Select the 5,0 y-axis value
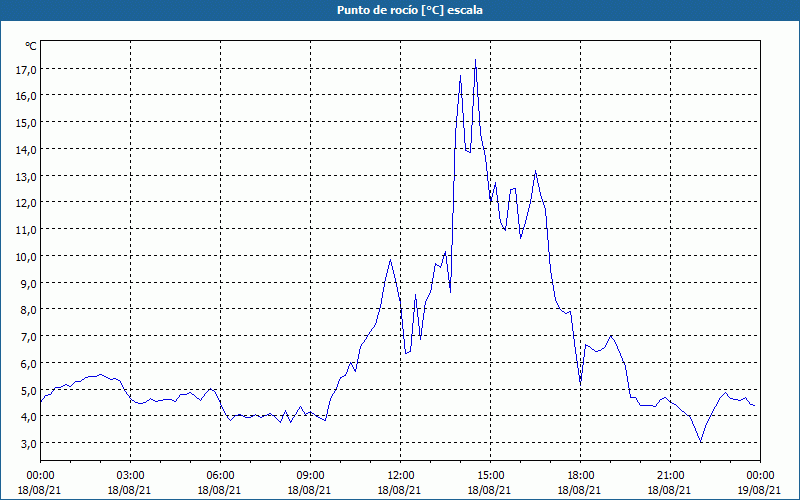800x500 pixels. pos(29,390)
